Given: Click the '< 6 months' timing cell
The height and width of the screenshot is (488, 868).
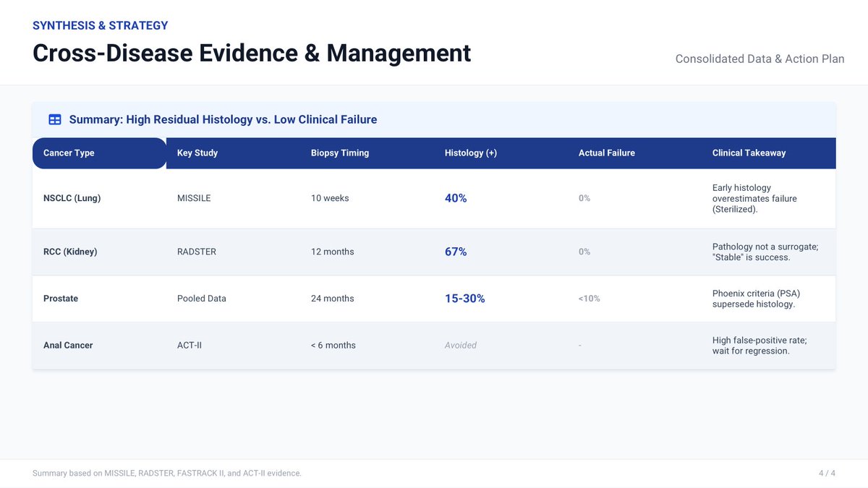Looking at the screenshot, I should coord(333,346).
